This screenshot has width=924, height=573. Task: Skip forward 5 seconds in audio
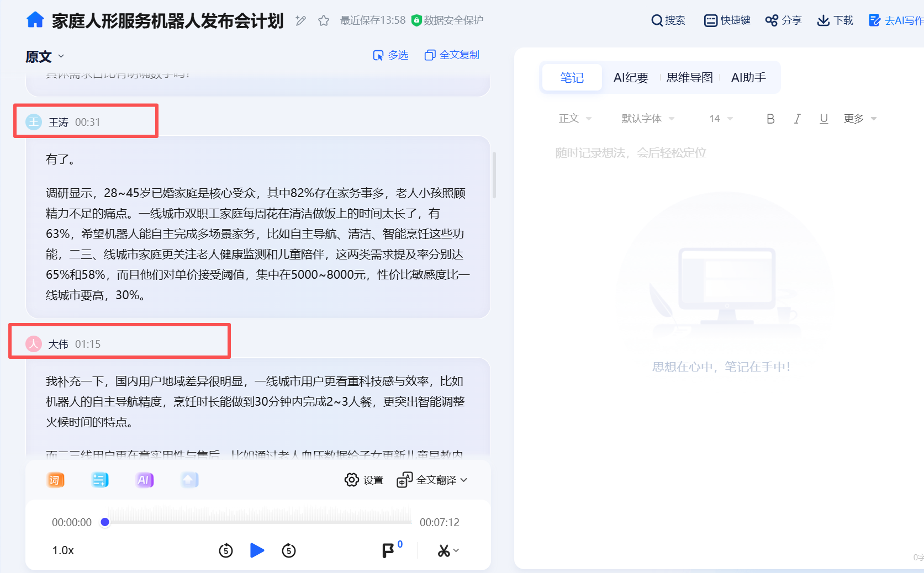pos(289,550)
